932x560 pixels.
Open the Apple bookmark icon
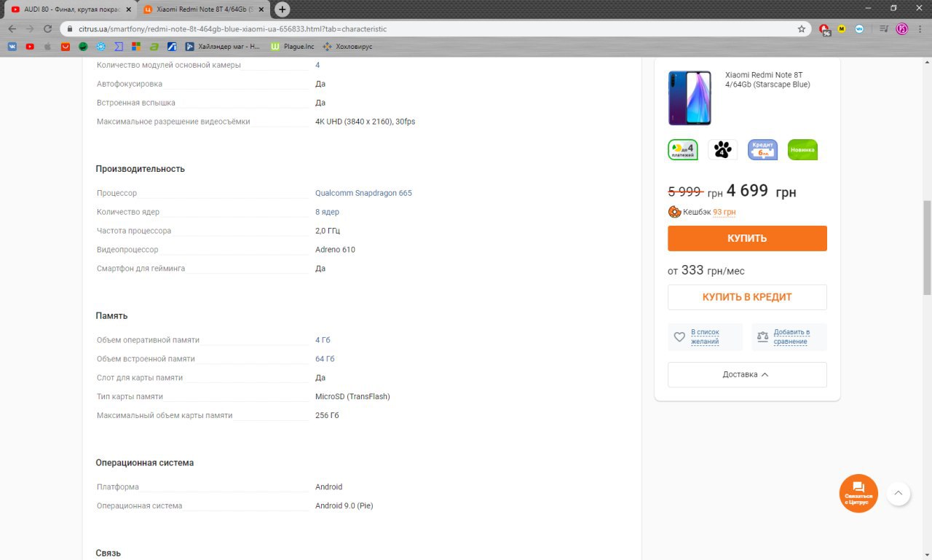coord(47,47)
